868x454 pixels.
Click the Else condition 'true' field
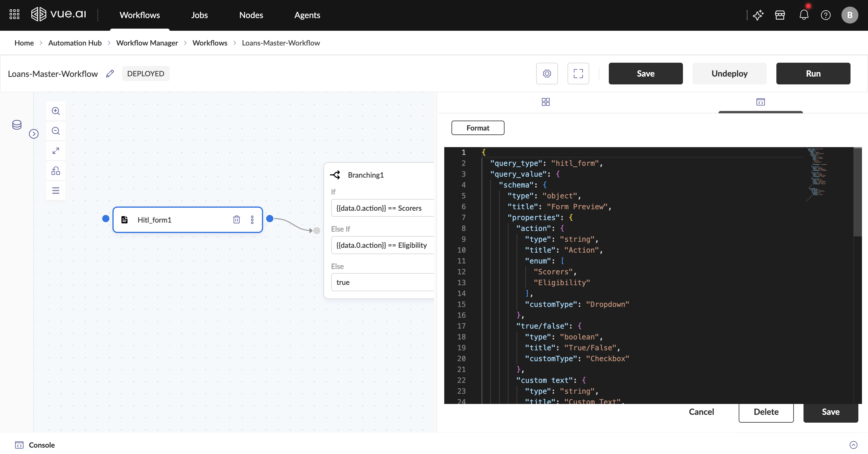pos(382,282)
